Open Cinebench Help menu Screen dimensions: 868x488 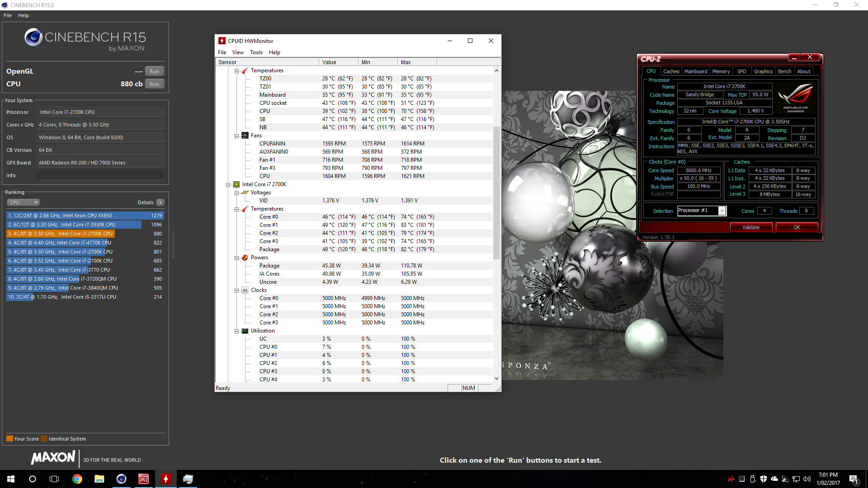click(24, 15)
